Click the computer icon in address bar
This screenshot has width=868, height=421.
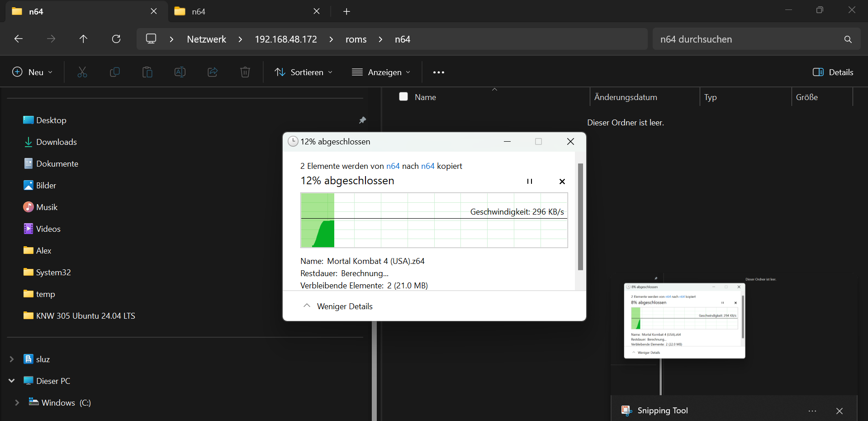(151, 39)
